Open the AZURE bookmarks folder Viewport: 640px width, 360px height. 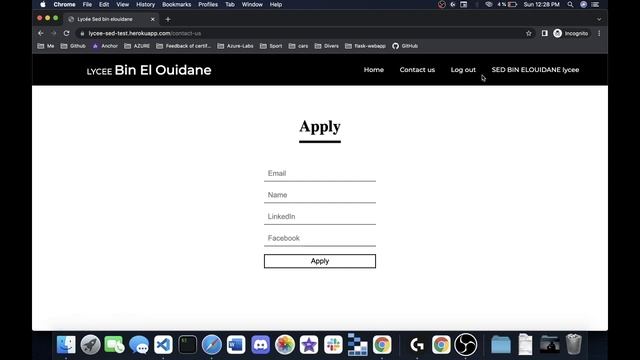[x=137, y=46]
